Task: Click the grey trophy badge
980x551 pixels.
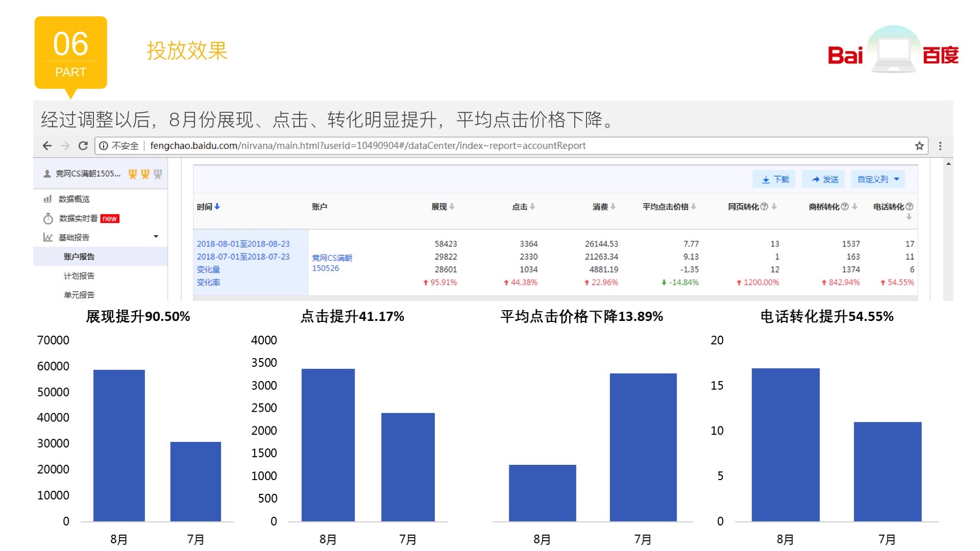Action: tap(158, 174)
